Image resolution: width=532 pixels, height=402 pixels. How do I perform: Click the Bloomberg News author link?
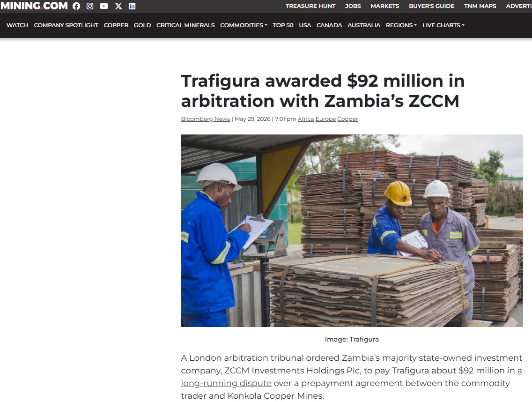pos(205,119)
